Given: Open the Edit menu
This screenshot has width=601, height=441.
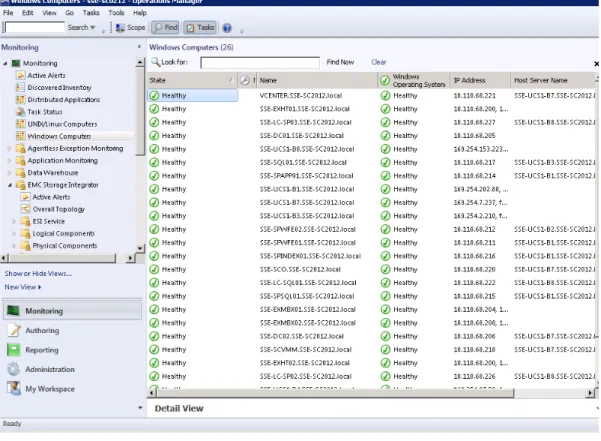Looking at the screenshot, I should pyautogui.click(x=28, y=13).
